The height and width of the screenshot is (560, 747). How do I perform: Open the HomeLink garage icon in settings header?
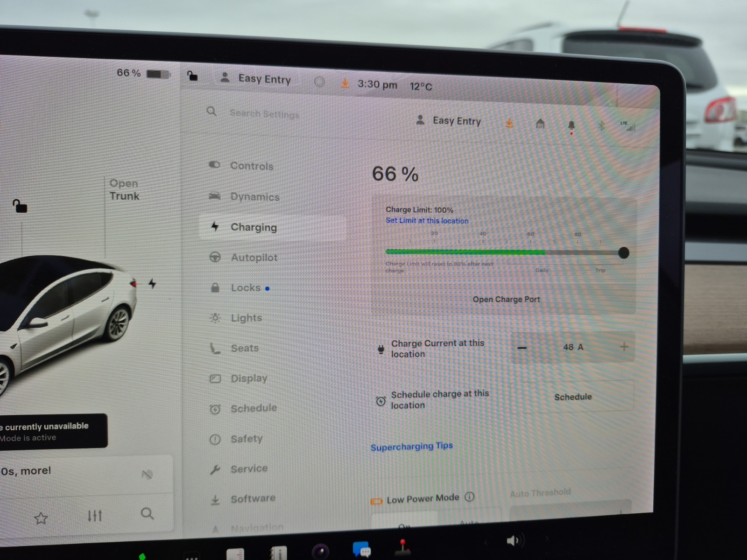(540, 124)
